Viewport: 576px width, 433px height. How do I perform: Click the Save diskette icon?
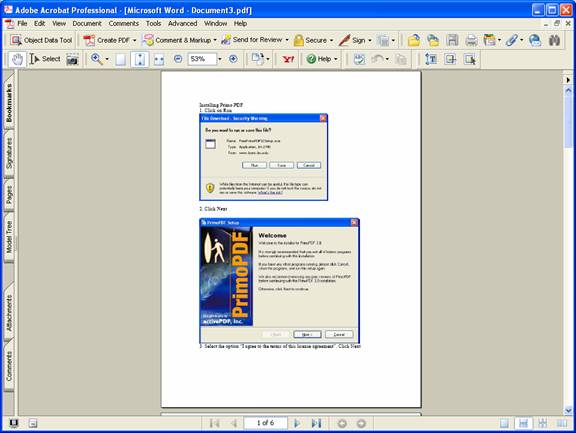pyautogui.click(x=452, y=40)
